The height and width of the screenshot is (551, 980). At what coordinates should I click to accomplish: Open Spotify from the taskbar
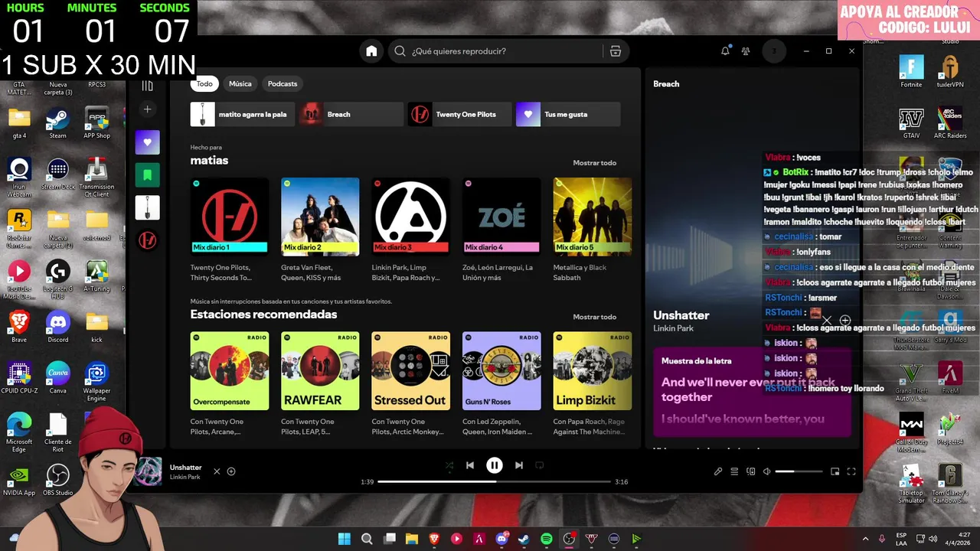point(547,539)
